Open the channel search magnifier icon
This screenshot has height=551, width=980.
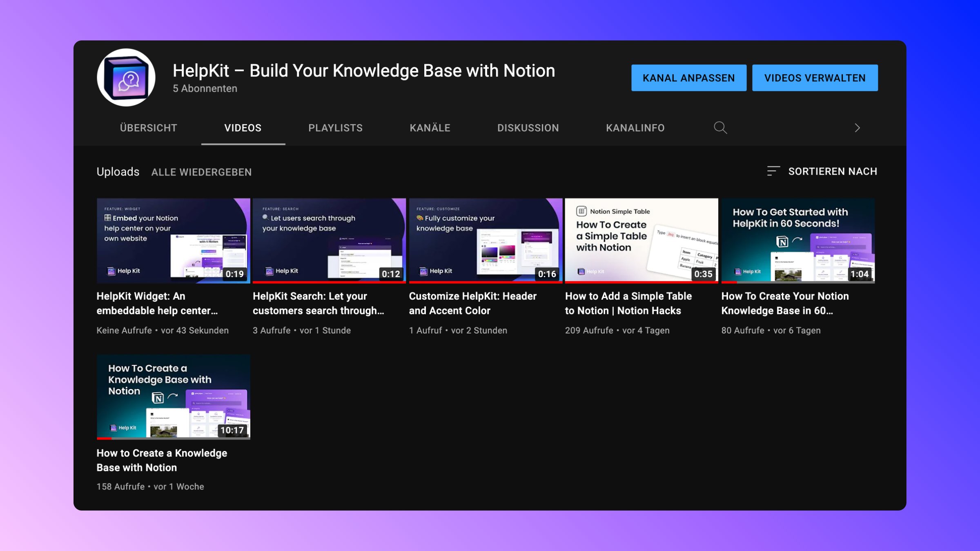click(x=720, y=128)
